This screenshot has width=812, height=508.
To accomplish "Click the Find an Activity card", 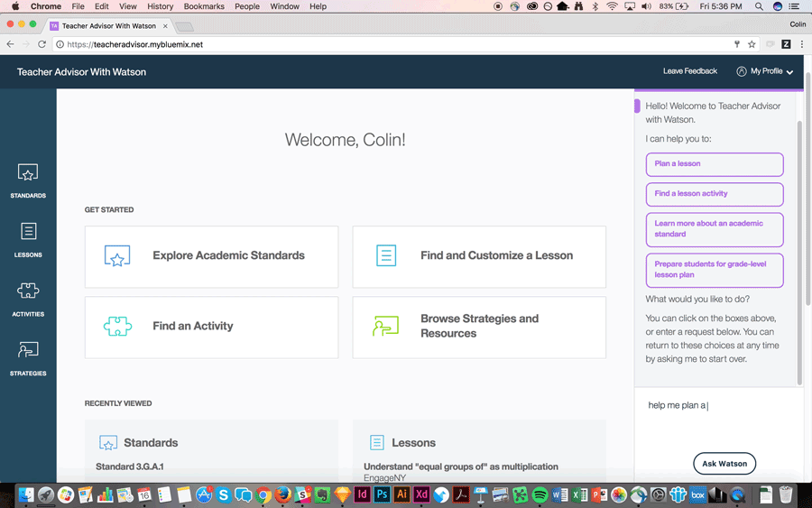I will [x=211, y=328].
